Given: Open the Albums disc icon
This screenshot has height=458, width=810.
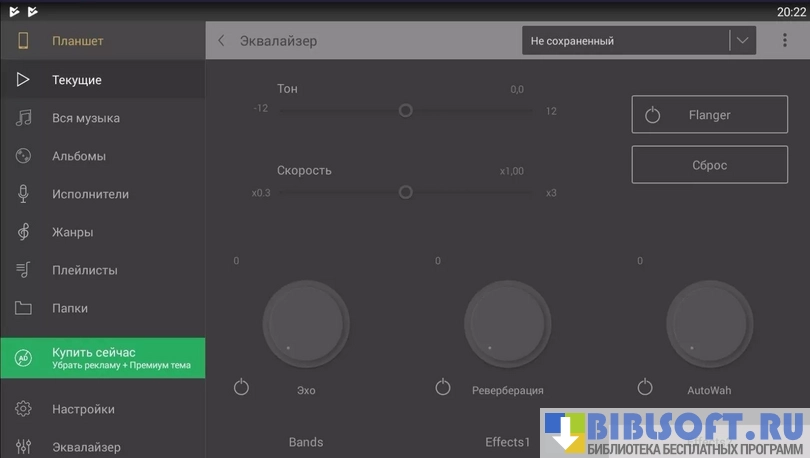Looking at the screenshot, I should pos(23,156).
